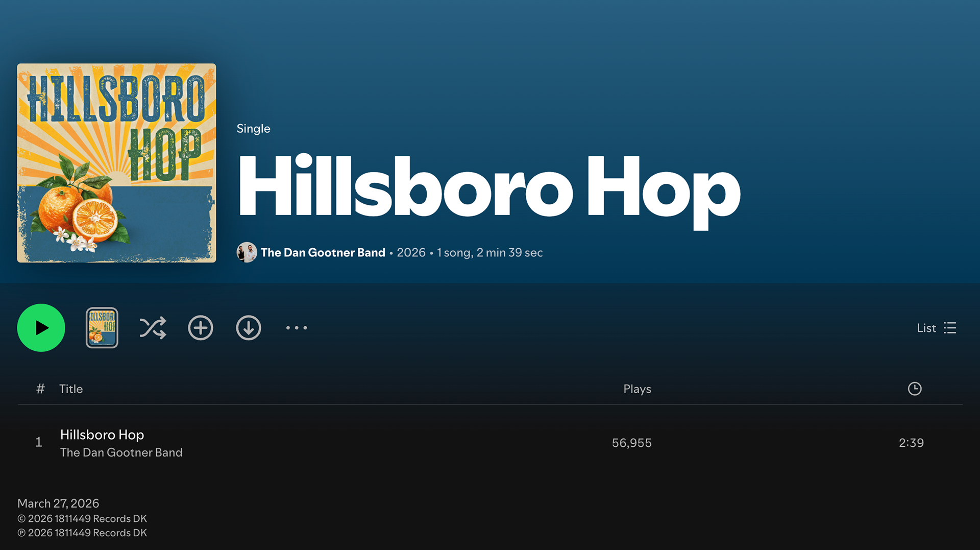Screen dimensions: 980x550
Task: Open The Dan Gootner Band header link
Action: [323, 252]
